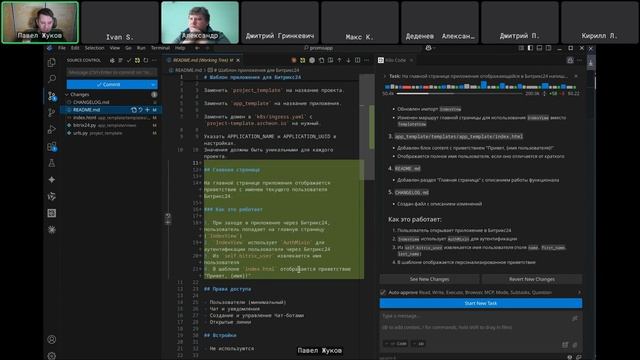Open the Explorer view in activity bar
640x360 pixels.
point(52,62)
